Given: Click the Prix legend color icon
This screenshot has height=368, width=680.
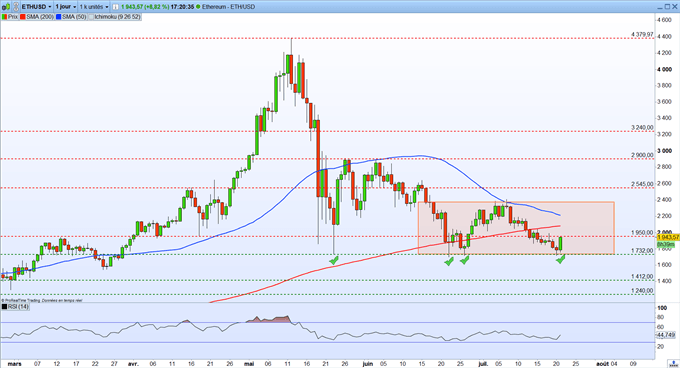Looking at the screenshot, I should click(4, 17).
